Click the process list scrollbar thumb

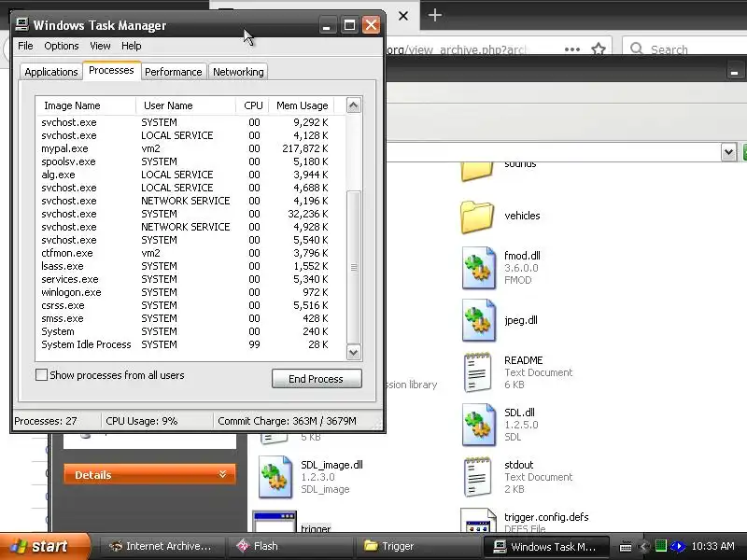point(353,267)
